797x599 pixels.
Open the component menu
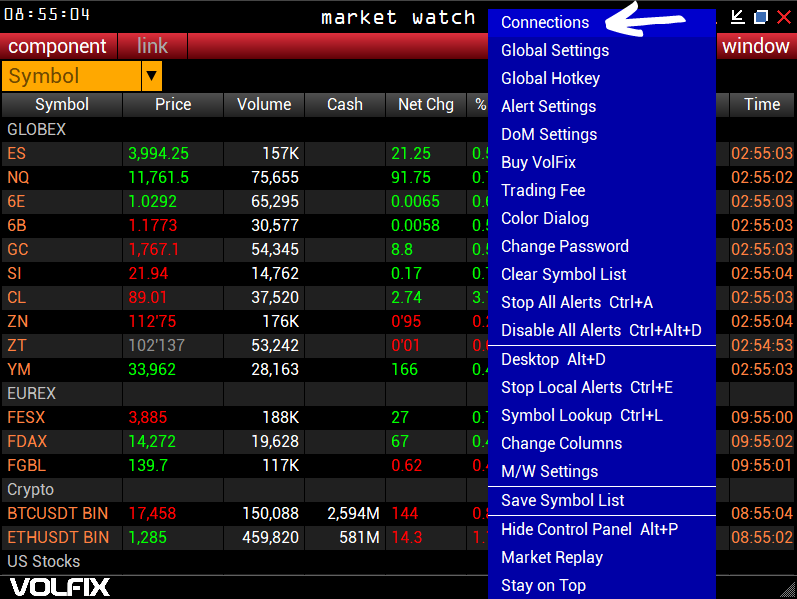point(57,46)
